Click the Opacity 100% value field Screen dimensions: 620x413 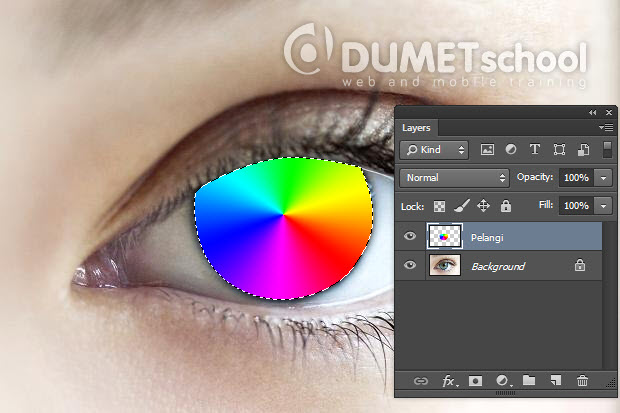click(577, 178)
